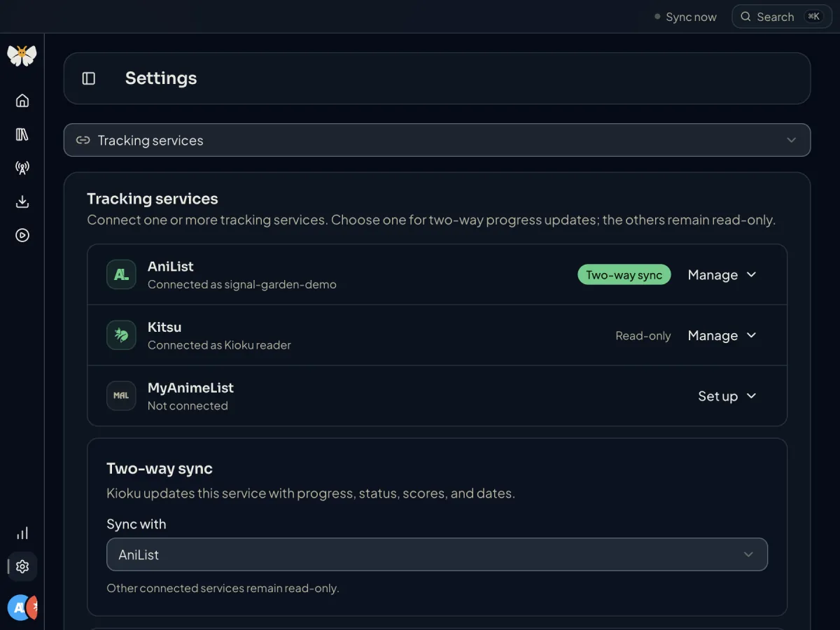Screen dimensions: 840x630
Task: Open the Sync with AniList combo box
Action: [x=437, y=554]
